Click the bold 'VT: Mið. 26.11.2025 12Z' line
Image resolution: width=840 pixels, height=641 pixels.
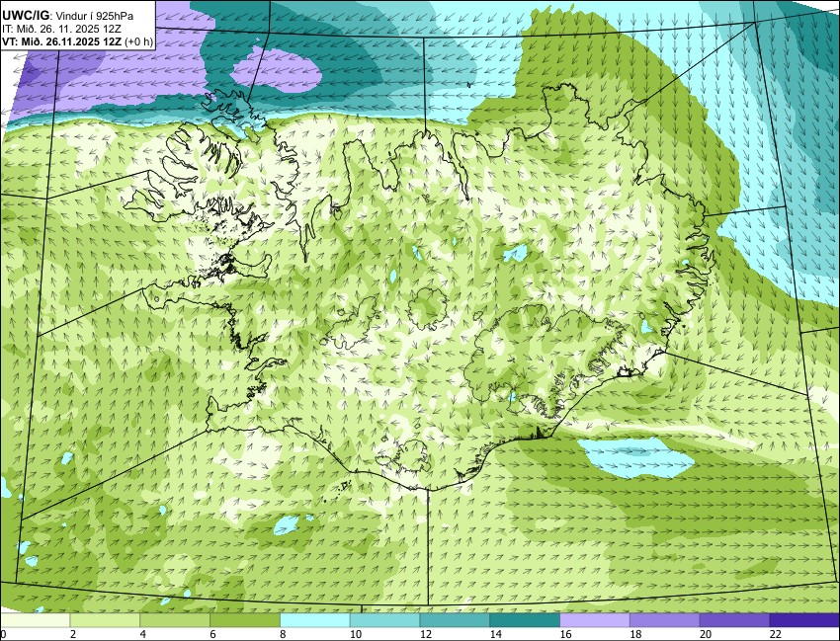click(x=61, y=42)
